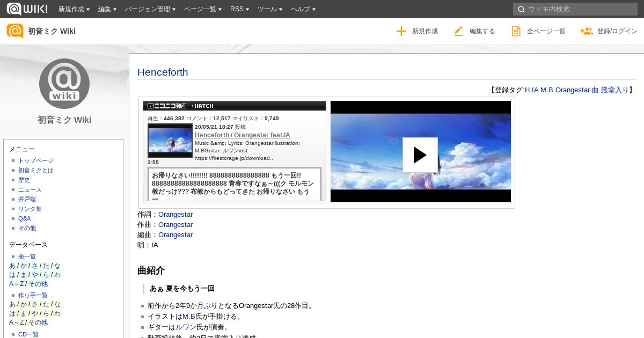Open 作り手一覧 in the database section

[33, 295]
